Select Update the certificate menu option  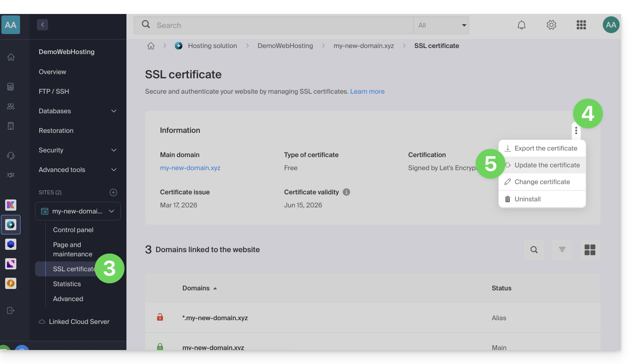(x=547, y=165)
